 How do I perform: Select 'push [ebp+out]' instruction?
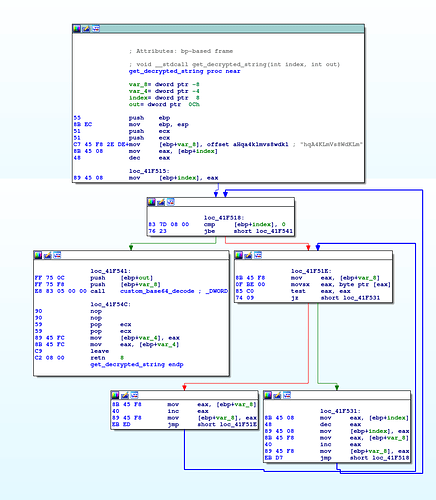click(x=122, y=278)
